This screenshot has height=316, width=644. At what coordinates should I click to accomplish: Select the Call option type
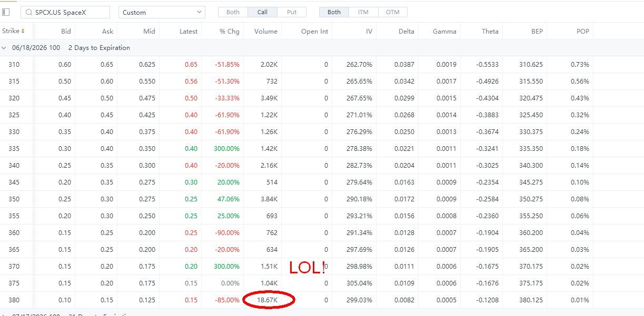coord(262,12)
